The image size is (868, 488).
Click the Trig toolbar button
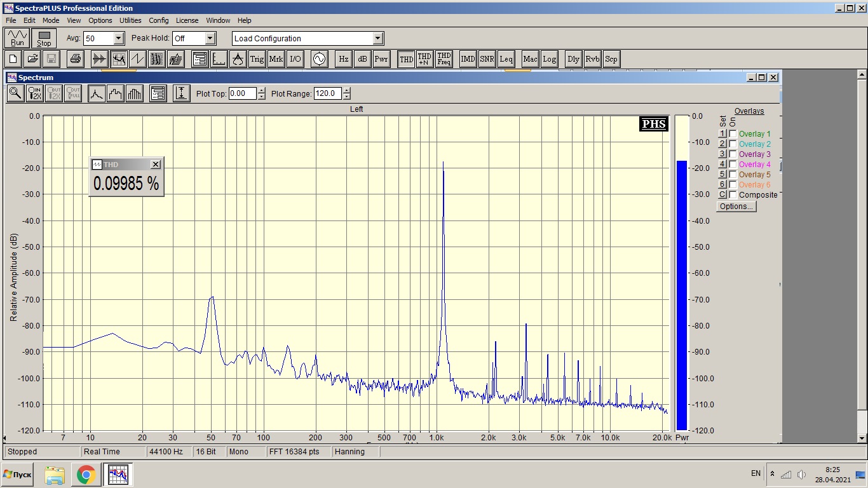257,59
